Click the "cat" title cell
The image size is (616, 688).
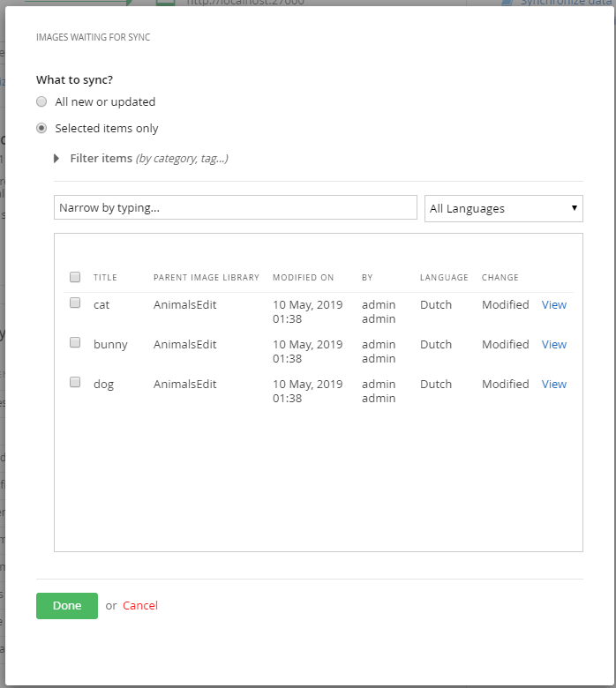(101, 305)
